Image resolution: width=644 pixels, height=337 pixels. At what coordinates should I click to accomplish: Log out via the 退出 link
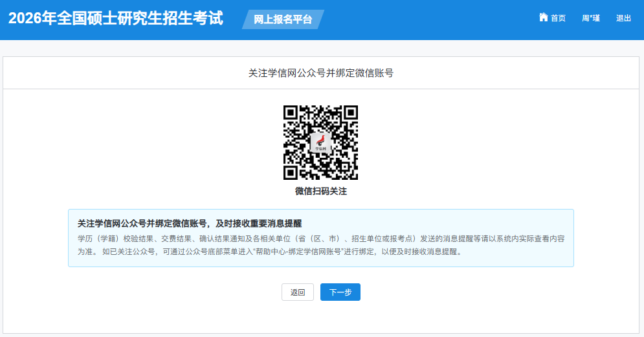623,18
